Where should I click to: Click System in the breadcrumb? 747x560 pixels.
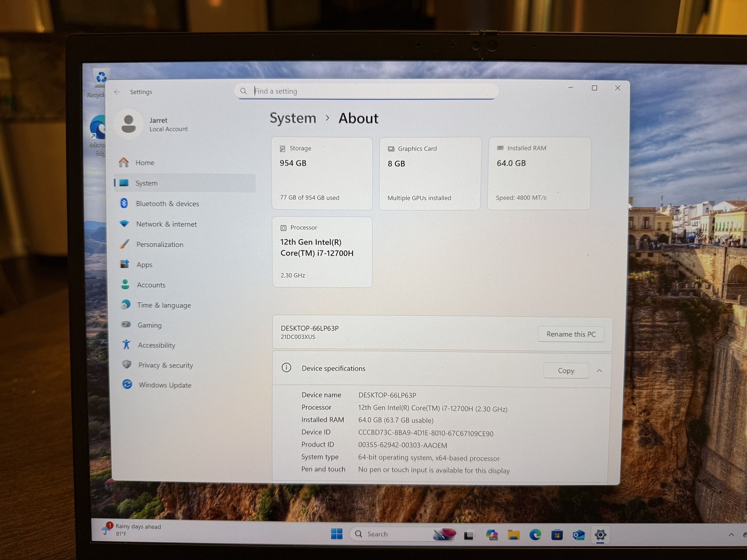293,118
